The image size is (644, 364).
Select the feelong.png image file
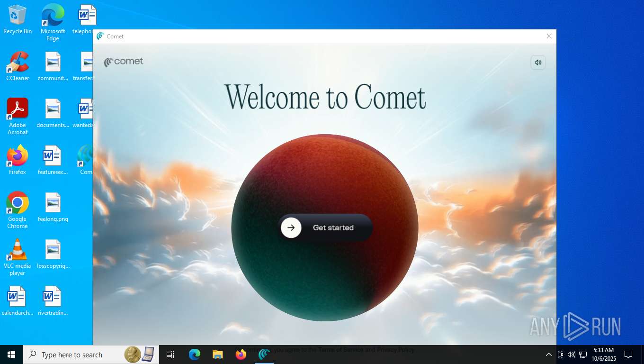point(53,207)
